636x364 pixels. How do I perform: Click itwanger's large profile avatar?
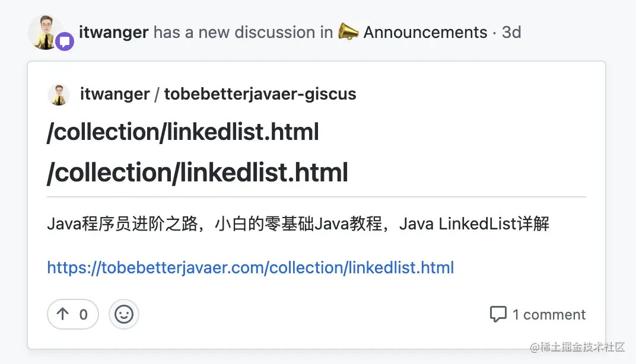click(46, 32)
